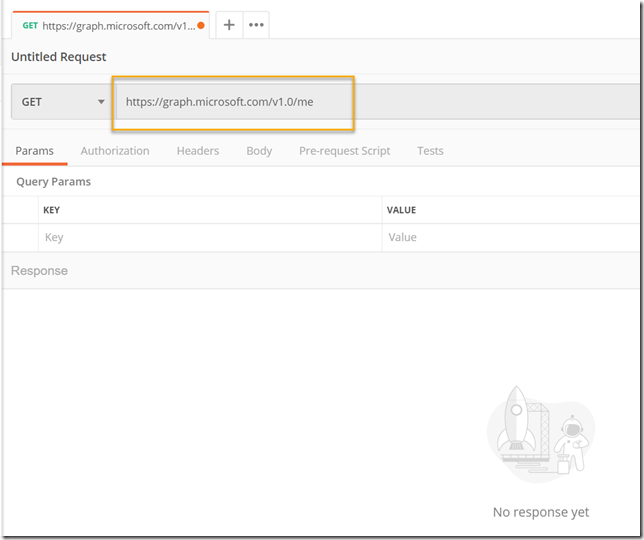Open the Body tab
Viewport: 644px width, 540px height.
259,151
